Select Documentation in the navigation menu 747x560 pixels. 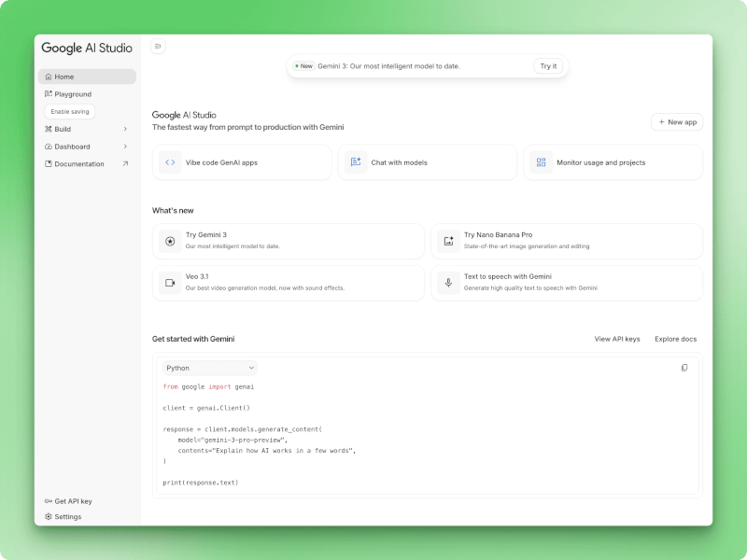point(78,163)
